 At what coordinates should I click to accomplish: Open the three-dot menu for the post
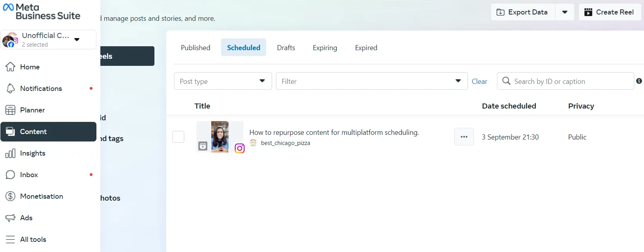[464, 137]
